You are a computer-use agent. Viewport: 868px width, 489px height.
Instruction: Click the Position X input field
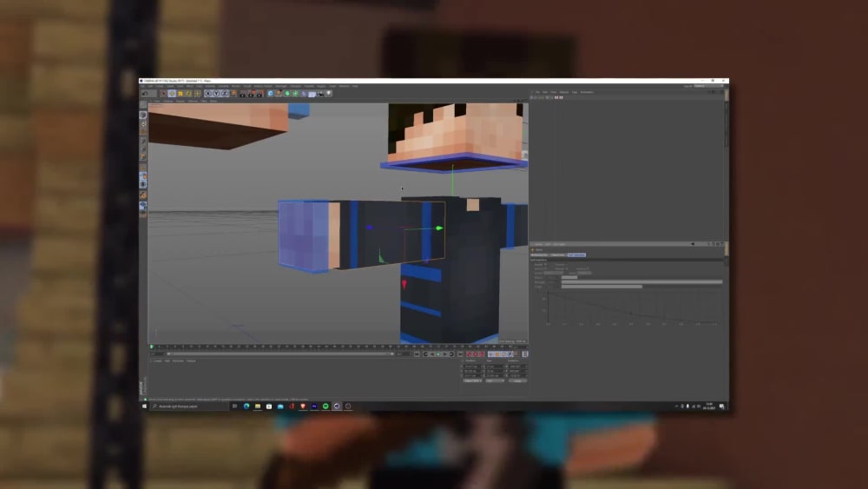pos(472,367)
